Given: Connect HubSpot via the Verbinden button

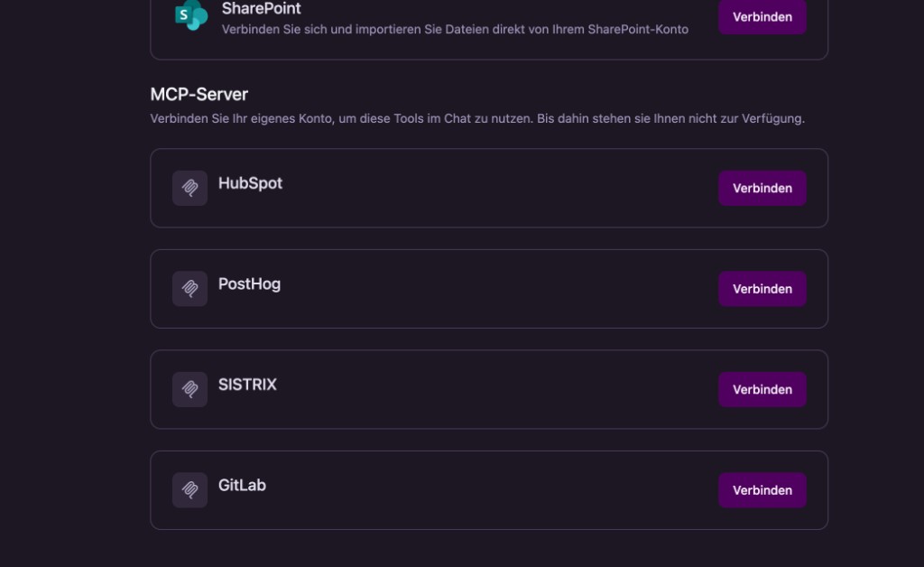Looking at the screenshot, I should (x=762, y=188).
